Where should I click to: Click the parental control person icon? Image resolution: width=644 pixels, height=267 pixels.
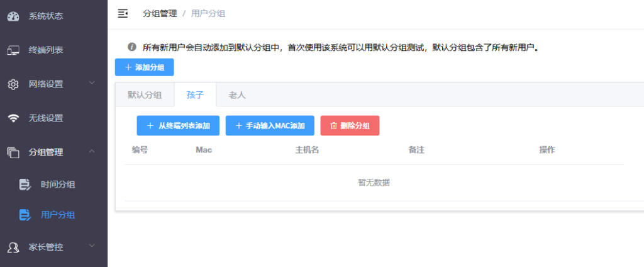13,247
